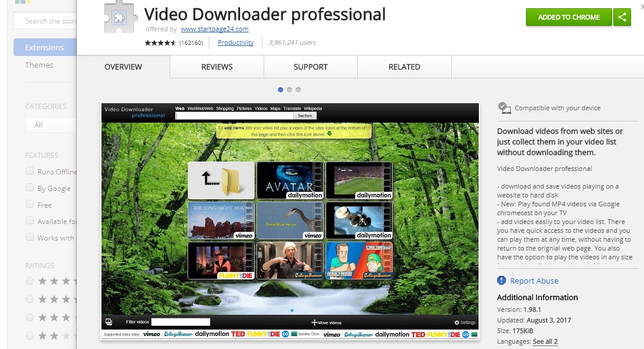Click the Maps link in preview
This screenshot has width=644, height=349.
pos(275,109)
